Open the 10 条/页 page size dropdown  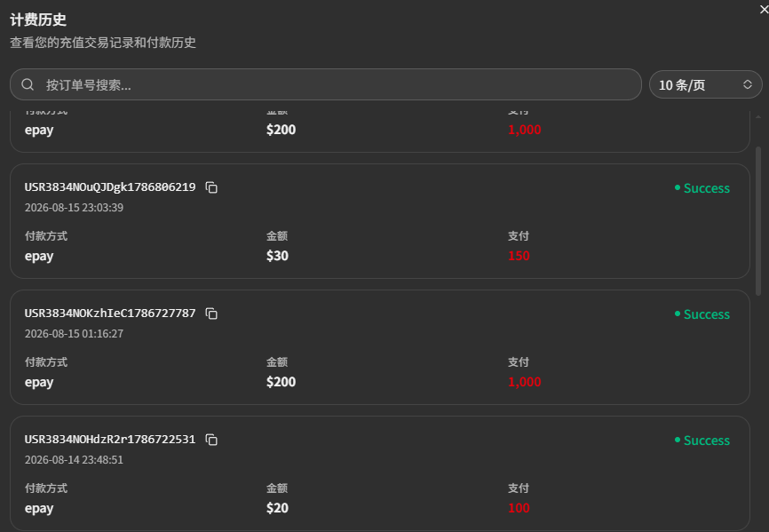click(705, 84)
